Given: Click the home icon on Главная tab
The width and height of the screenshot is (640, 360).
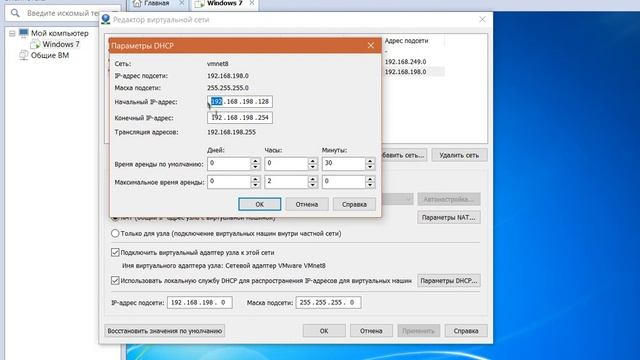Looking at the screenshot, I should tap(137, 4).
